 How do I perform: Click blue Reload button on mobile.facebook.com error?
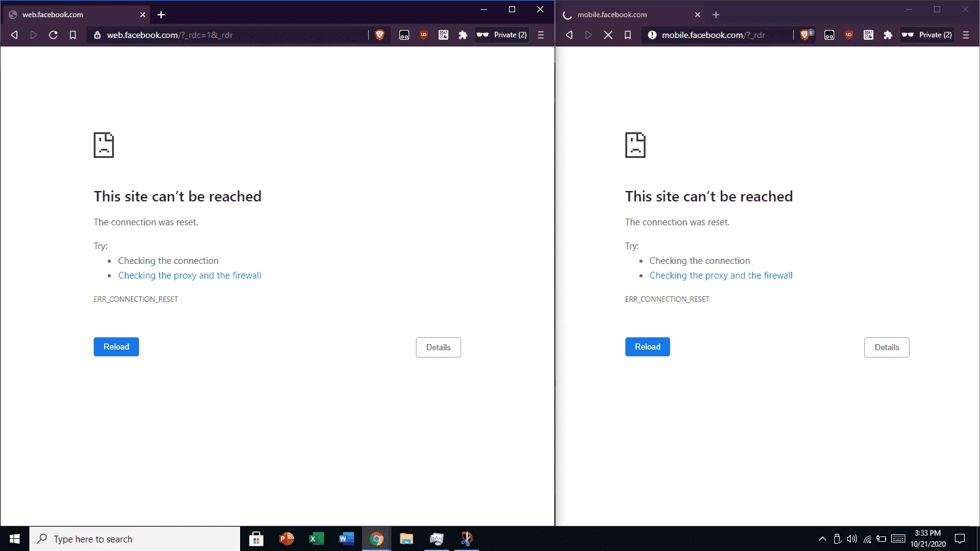[x=647, y=347]
